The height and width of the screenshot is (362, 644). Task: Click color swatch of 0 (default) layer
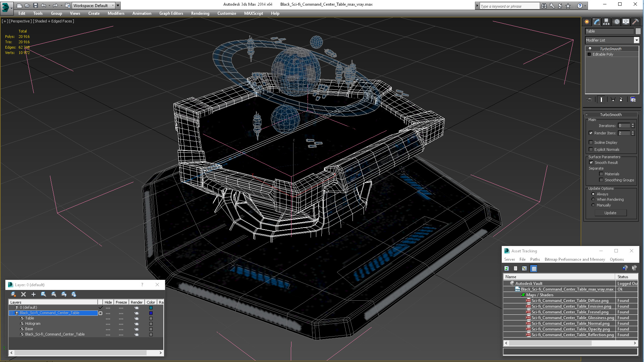click(151, 308)
